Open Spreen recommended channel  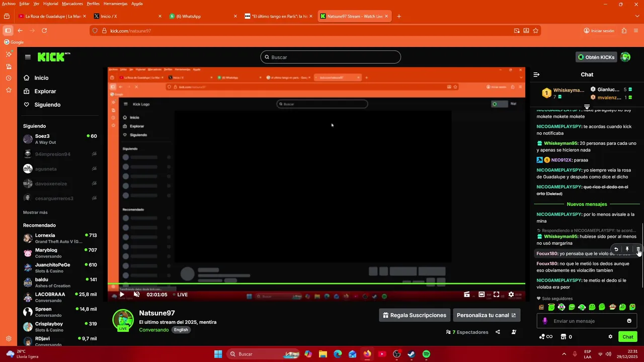[60, 312]
